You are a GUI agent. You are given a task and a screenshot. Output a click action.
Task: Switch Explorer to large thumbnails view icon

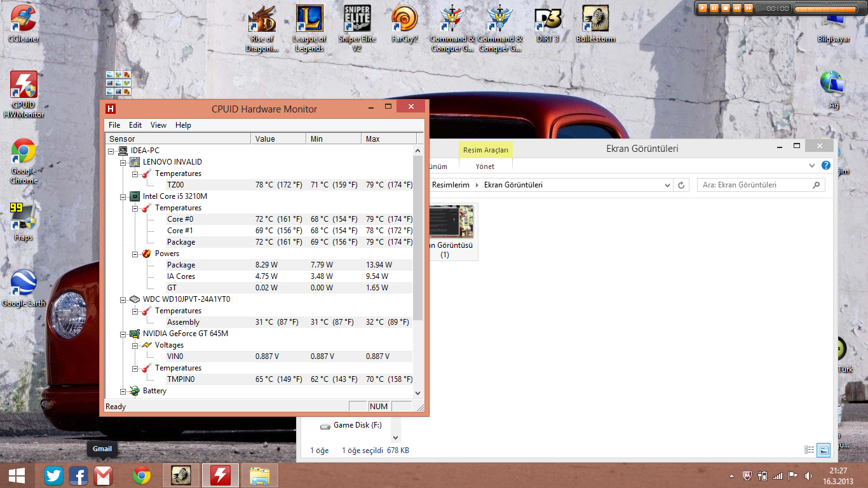(824, 450)
